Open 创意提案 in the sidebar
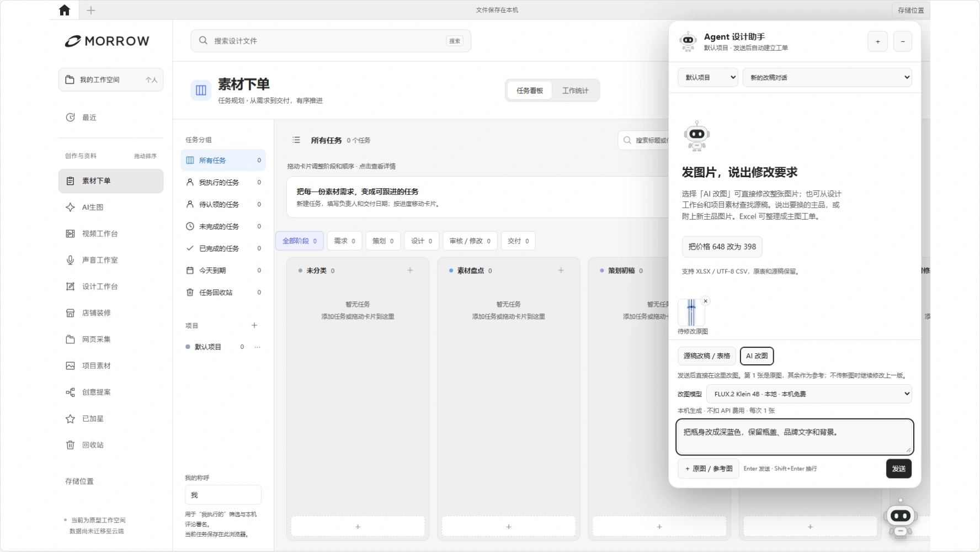Viewport: 980px width, 552px height. tap(111, 392)
